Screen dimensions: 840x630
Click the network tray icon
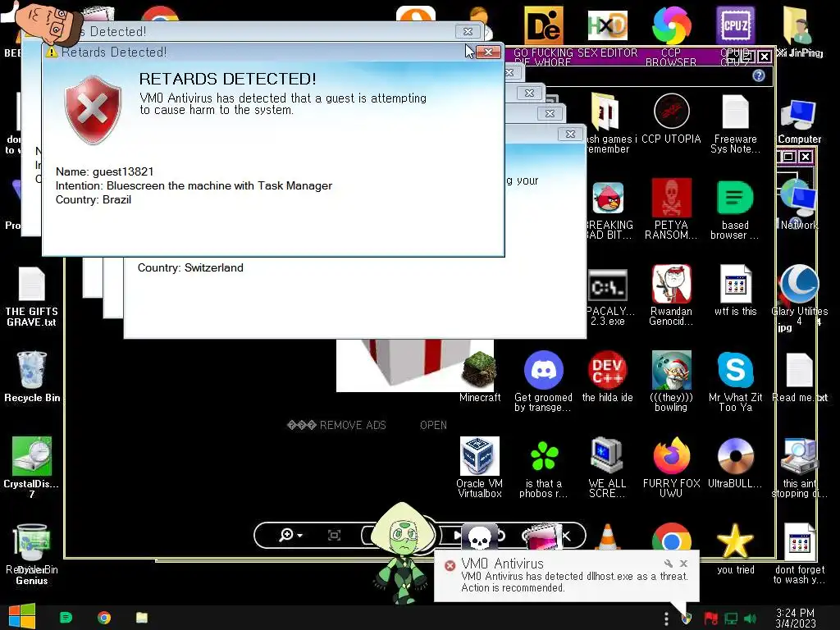(x=731, y=619)
